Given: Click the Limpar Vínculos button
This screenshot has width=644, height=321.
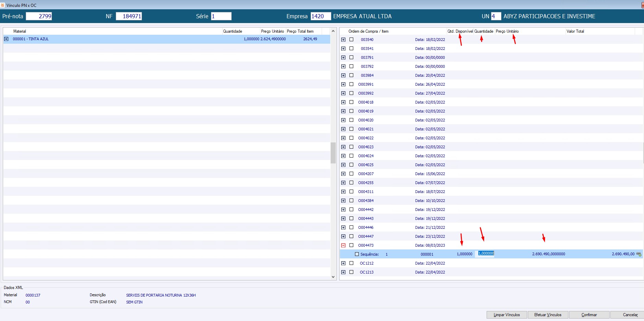Looking at the screenshot, I should tap(507, 315).
